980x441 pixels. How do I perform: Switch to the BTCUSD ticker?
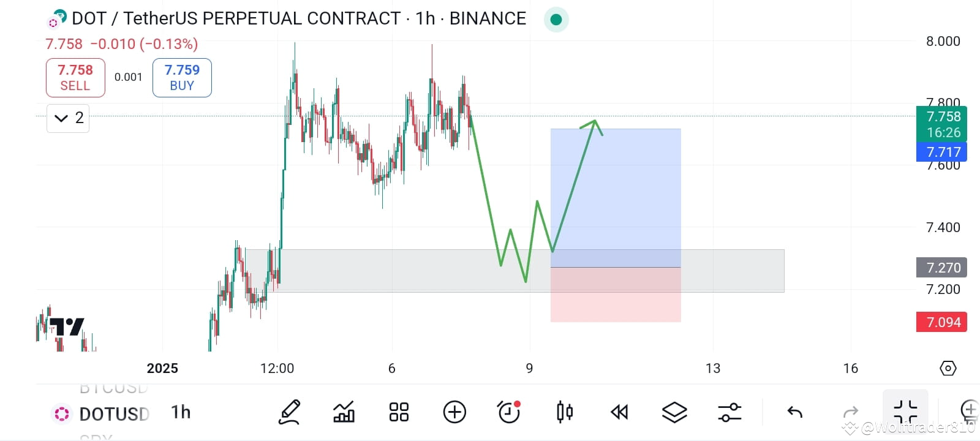(114, 388)
